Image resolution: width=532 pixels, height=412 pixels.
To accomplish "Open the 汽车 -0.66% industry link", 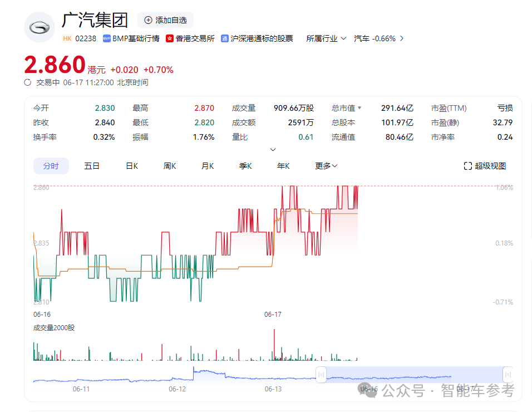I will point(378,38).
